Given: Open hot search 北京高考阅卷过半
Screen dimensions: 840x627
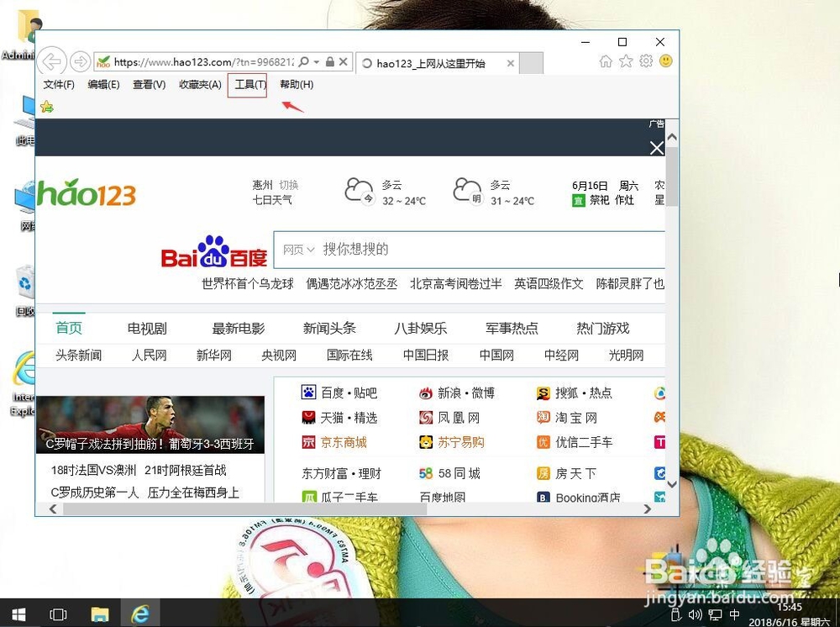Looking at the screenshot, I should 456,283.
